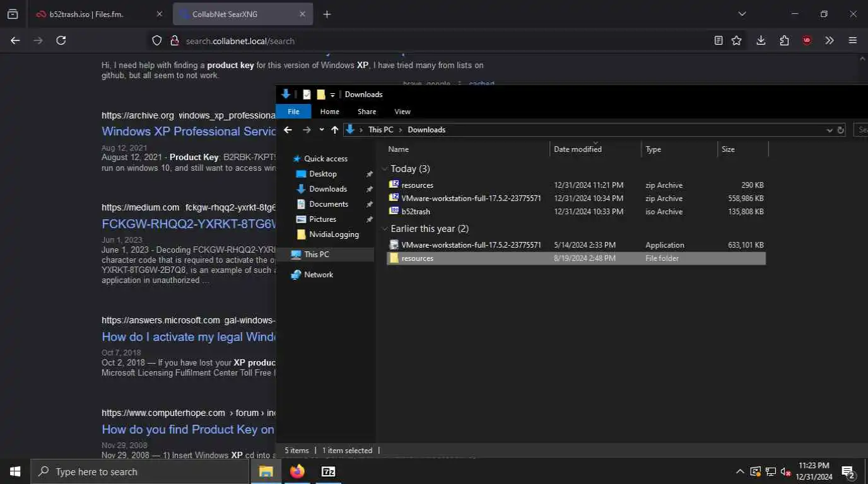Open Desktop in navigation pane
Viewport: 868px width, 484px height.
[323, 174]
